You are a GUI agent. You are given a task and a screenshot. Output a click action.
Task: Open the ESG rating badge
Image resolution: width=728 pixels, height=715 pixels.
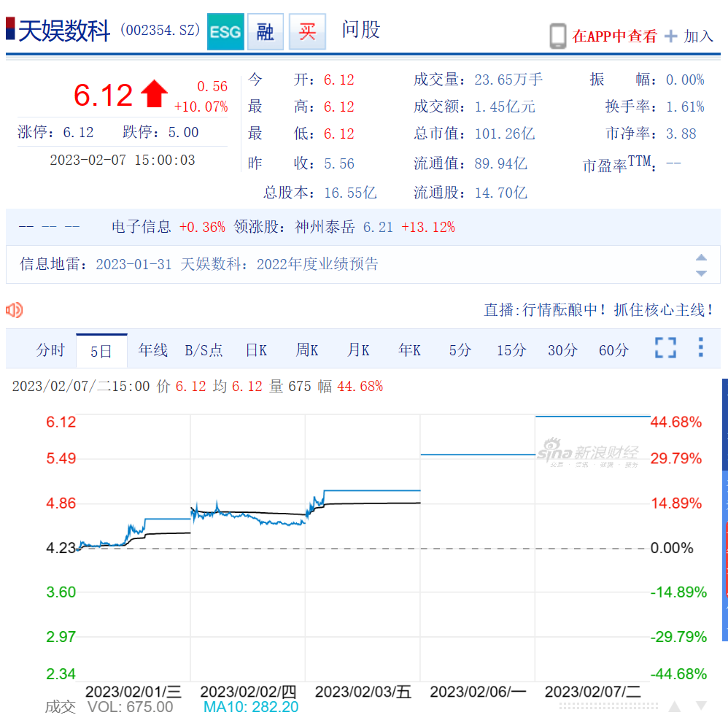(x=225, y=31)
